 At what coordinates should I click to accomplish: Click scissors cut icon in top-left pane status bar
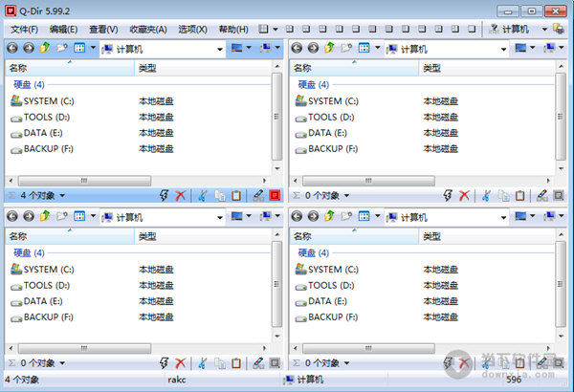(202, 195)
